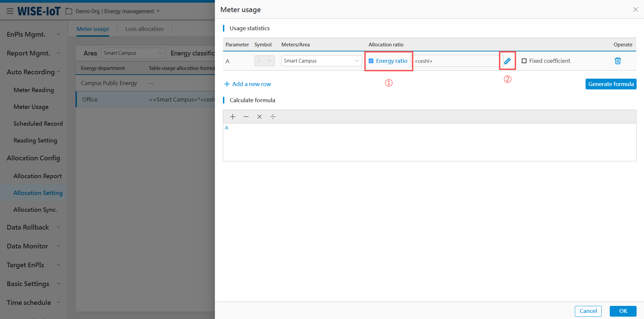Open Allocation Report in the sidebar
Image resolution: width=644 pixels, height=319 pixels.
(38, 176)
